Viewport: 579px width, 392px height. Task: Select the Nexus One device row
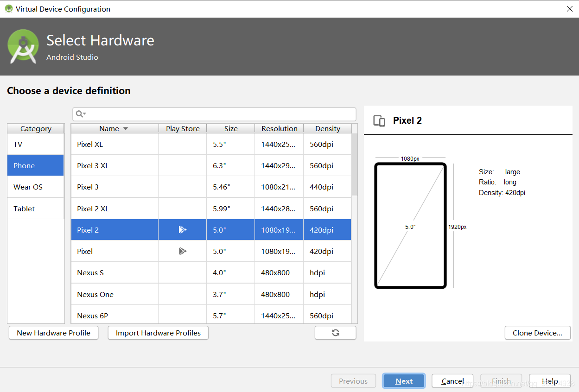point(211,294)
